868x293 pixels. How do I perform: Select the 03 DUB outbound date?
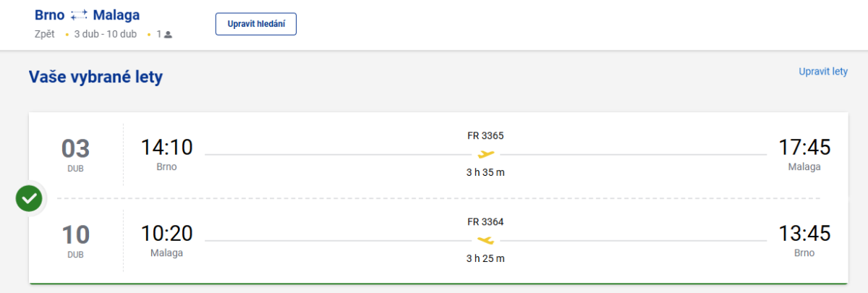click(75, 153)
